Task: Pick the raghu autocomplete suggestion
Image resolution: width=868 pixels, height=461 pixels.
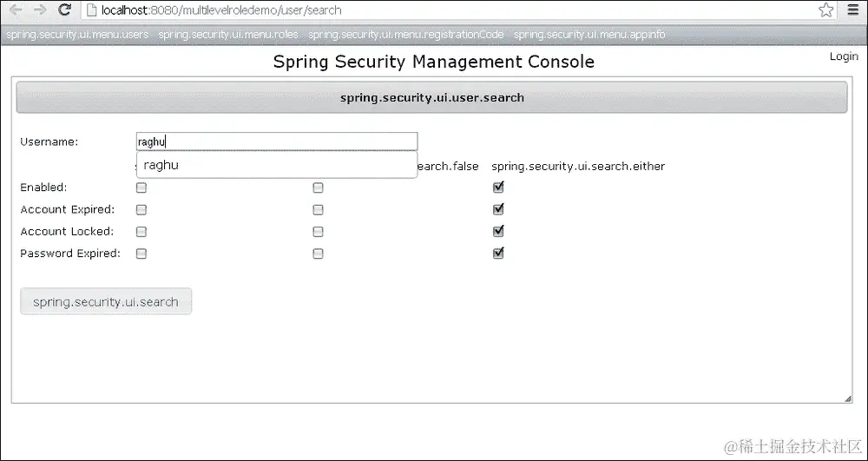Action: [277, 165]
